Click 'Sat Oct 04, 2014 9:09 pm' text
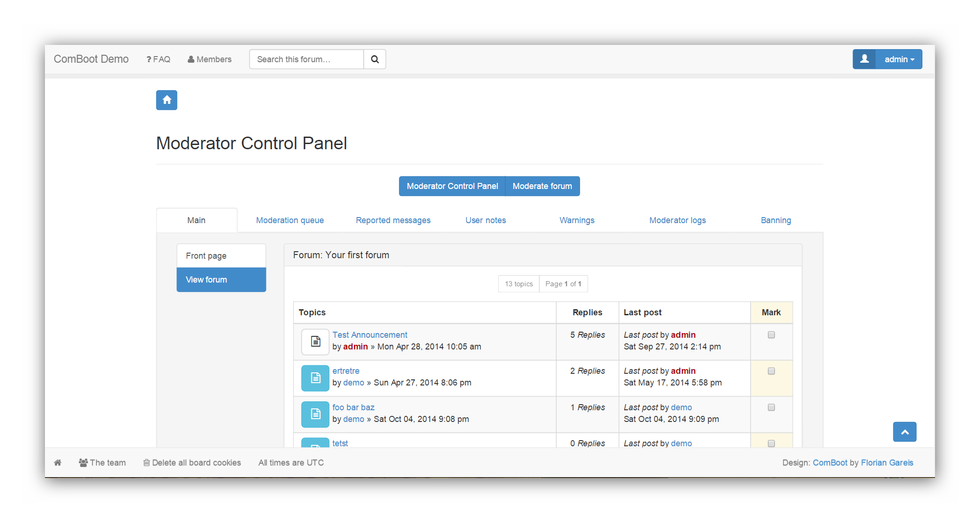Image resolution: width=980 pixels, height=523 pixels. point(671,419)
